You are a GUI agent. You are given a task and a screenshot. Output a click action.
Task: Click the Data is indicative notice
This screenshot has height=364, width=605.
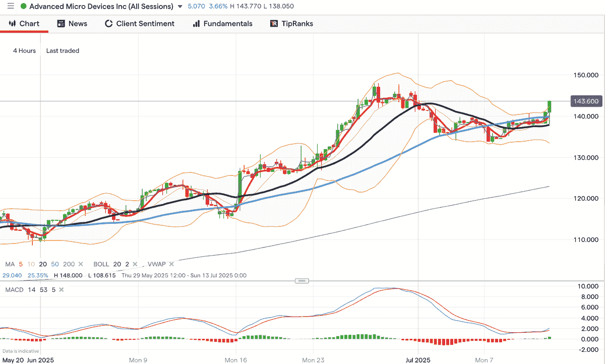coord(21,351)
